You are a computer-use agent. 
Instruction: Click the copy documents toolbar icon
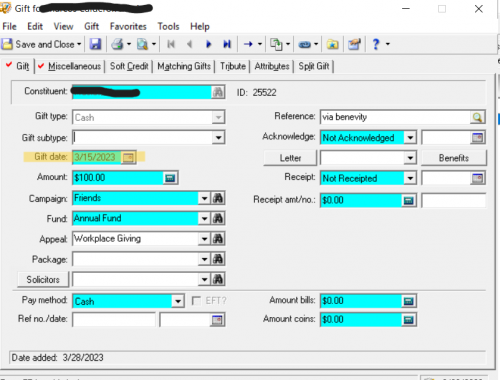coord(276,44)
